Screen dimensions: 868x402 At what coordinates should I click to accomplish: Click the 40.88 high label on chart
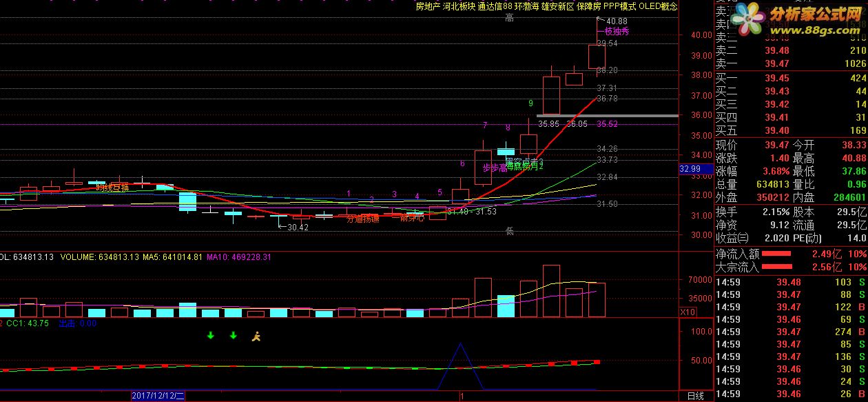point(617,21)
